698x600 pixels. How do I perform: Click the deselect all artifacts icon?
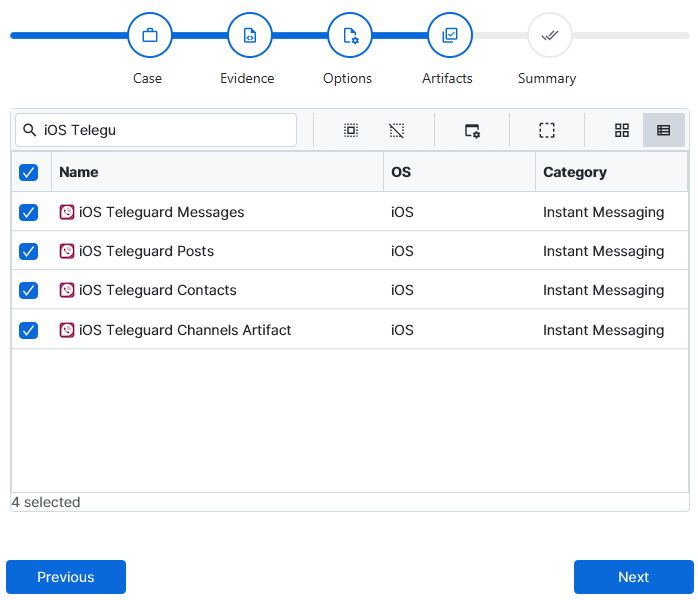click(x=397, y=130)
